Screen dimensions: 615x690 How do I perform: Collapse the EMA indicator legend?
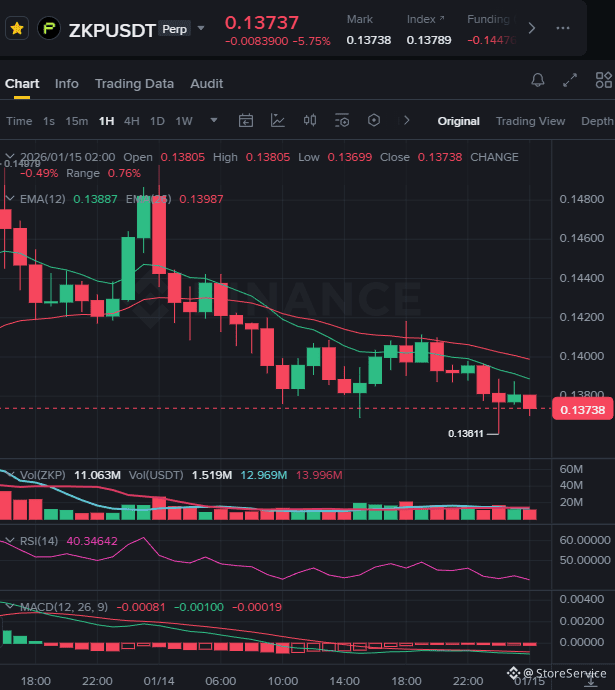click(10, 199)
